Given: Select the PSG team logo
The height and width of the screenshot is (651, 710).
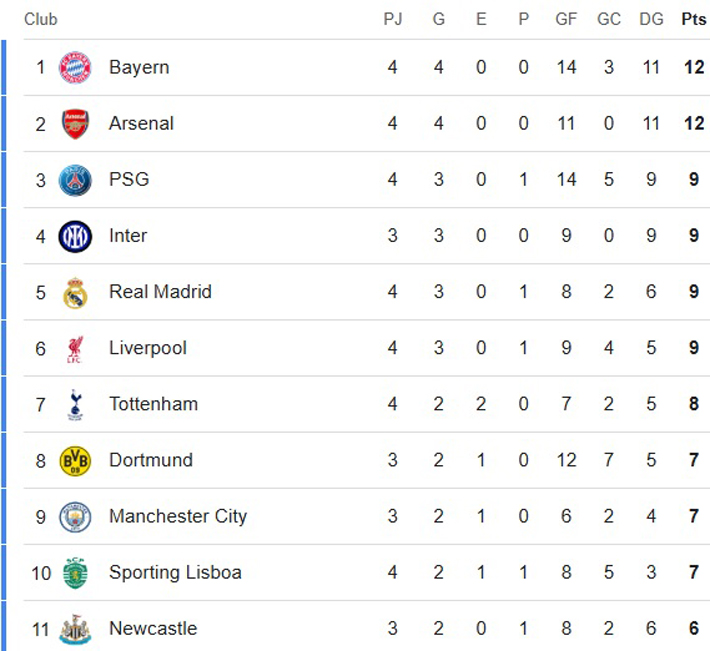Looking at the screenshot, I should pos(75,180).
